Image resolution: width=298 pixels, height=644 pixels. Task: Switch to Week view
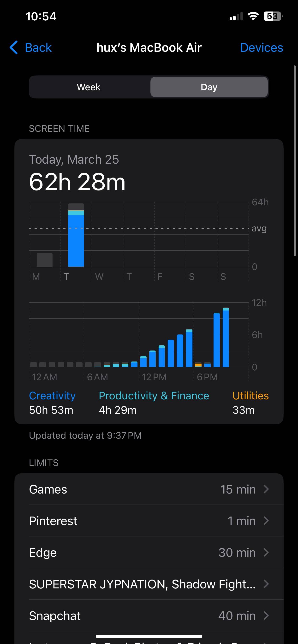89,87
